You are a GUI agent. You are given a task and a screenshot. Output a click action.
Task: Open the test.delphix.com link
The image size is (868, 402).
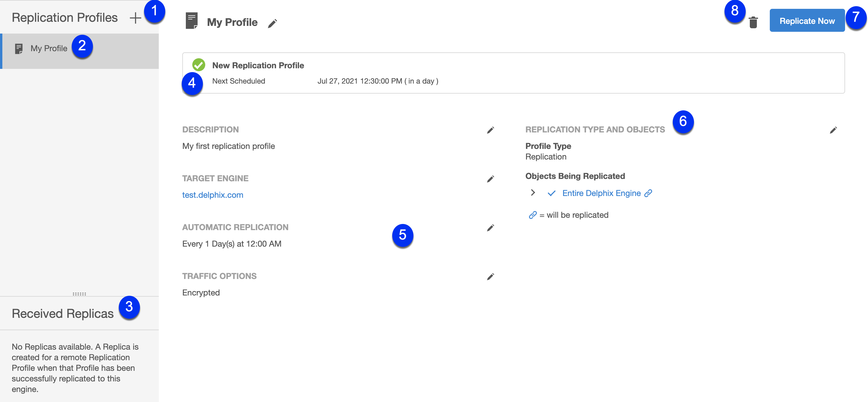[x=212, y=195]
